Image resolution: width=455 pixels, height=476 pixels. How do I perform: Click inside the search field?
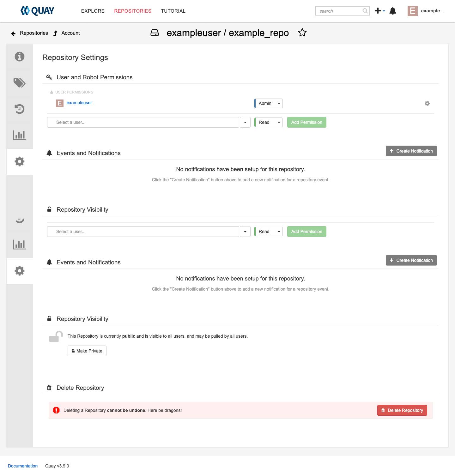pyautogui.click(x=338, y=11)
